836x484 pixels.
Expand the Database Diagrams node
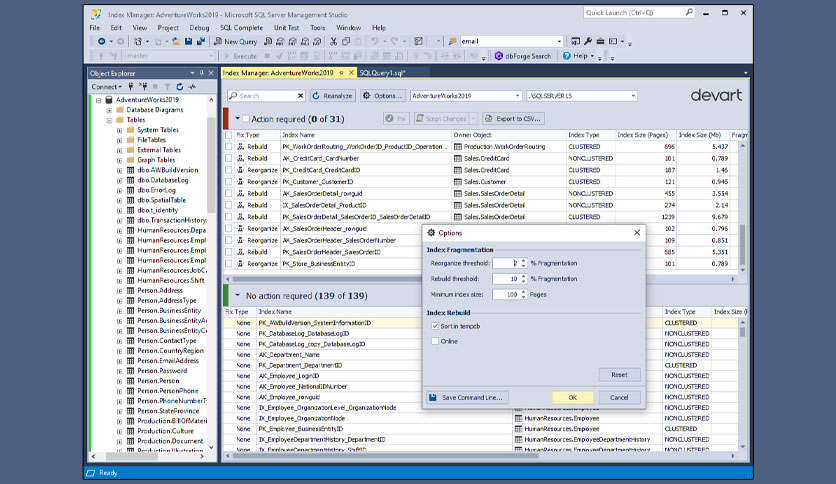[109, 110]
